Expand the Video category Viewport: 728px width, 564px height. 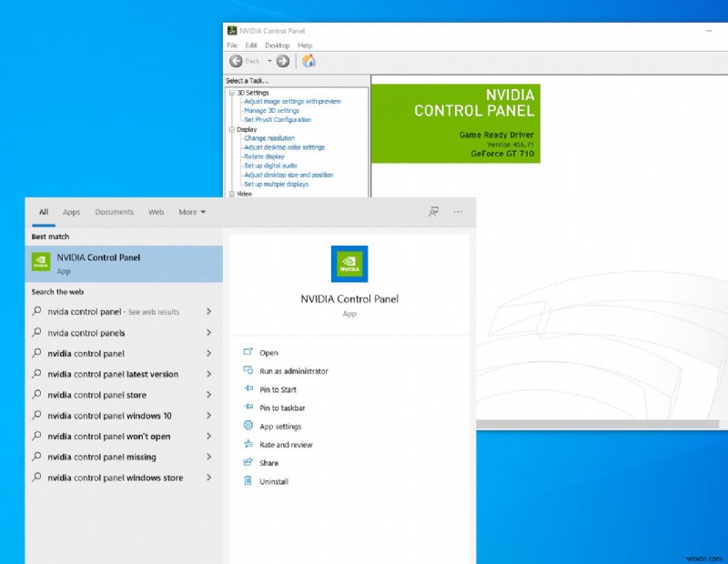230,194
